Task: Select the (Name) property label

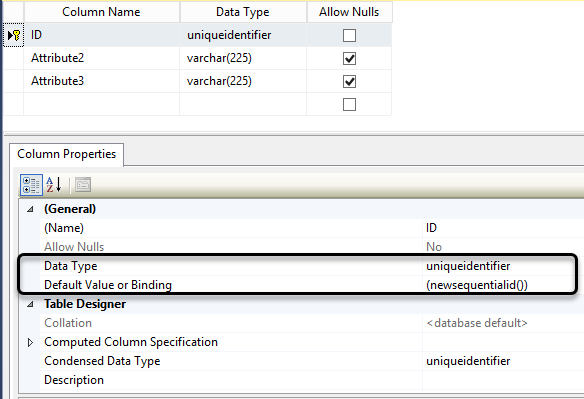Action: [x=64, y=228]
